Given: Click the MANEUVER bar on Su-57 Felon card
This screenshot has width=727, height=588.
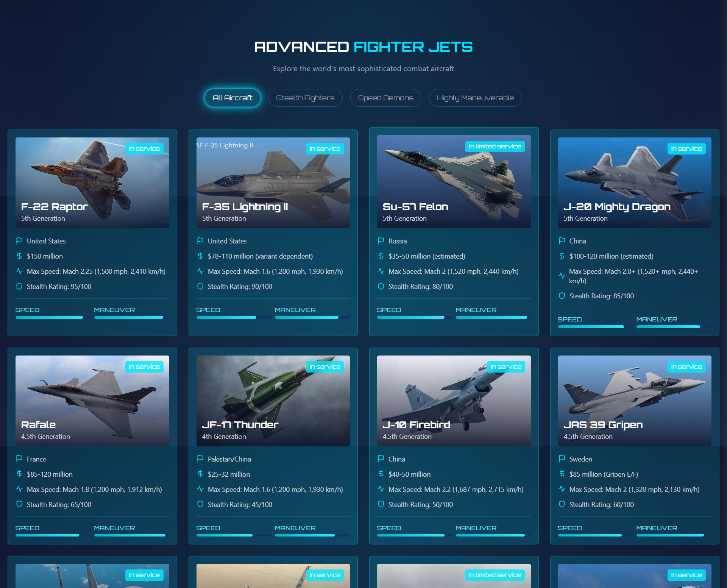Looking at the screenshot, I should coord(493,317).
